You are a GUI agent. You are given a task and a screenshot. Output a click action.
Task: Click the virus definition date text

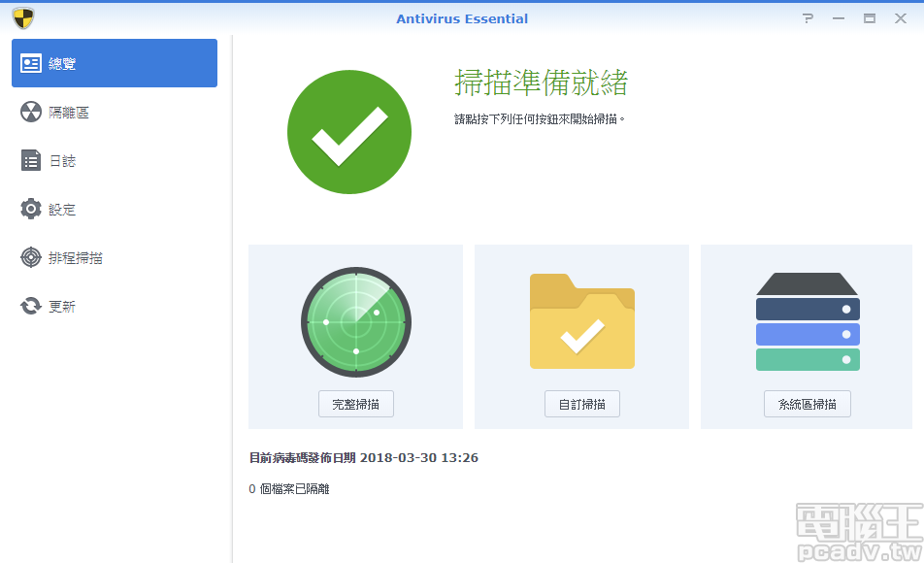[x=364, y=457]
